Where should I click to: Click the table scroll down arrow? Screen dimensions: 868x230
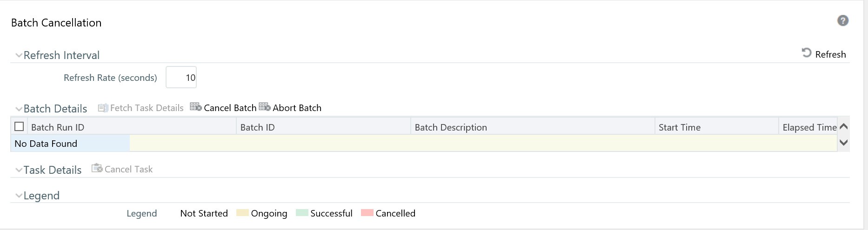(x=843, y=143)
